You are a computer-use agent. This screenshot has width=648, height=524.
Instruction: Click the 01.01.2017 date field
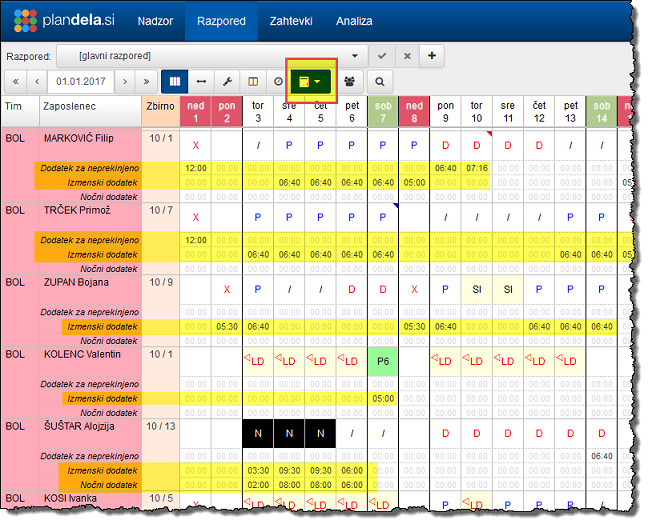tap(81, 81)
